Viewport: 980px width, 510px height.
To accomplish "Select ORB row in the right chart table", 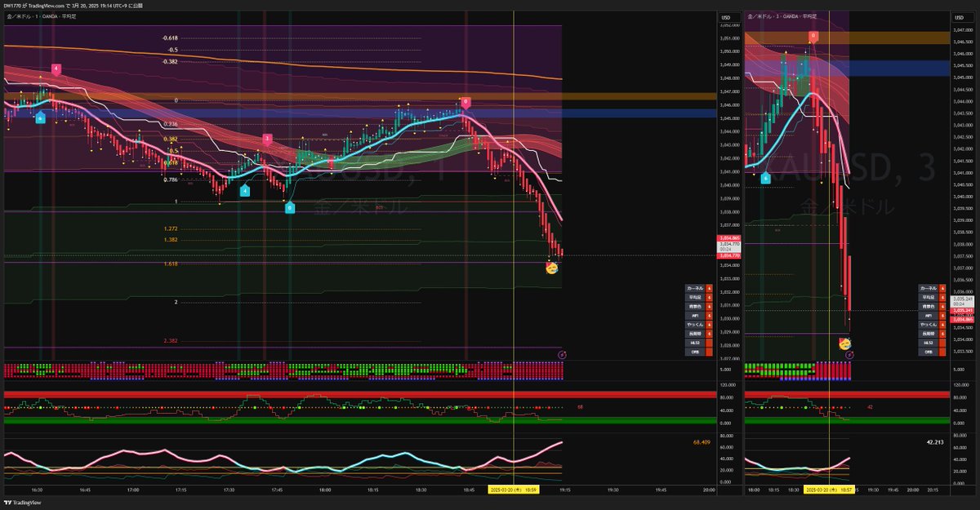I will (933, 352).
